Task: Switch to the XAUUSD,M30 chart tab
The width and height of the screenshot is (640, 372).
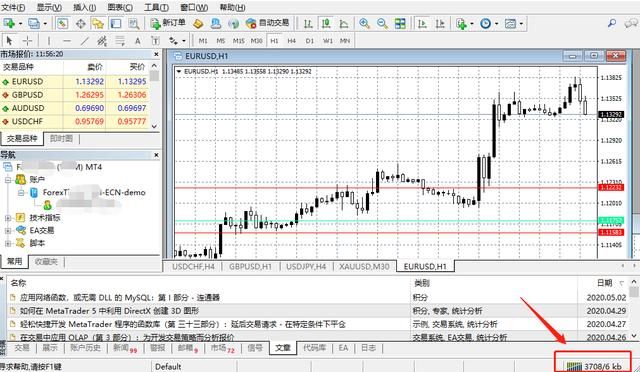Action: click(x=364, y=266)
